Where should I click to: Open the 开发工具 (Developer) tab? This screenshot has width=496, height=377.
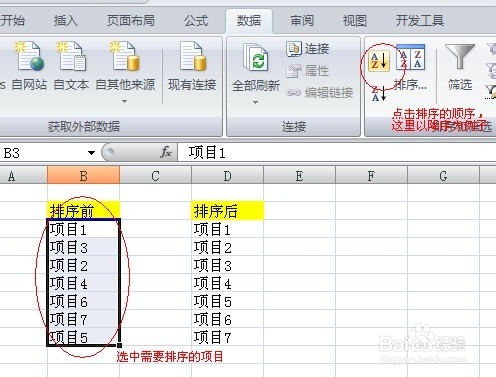point(420,21)
